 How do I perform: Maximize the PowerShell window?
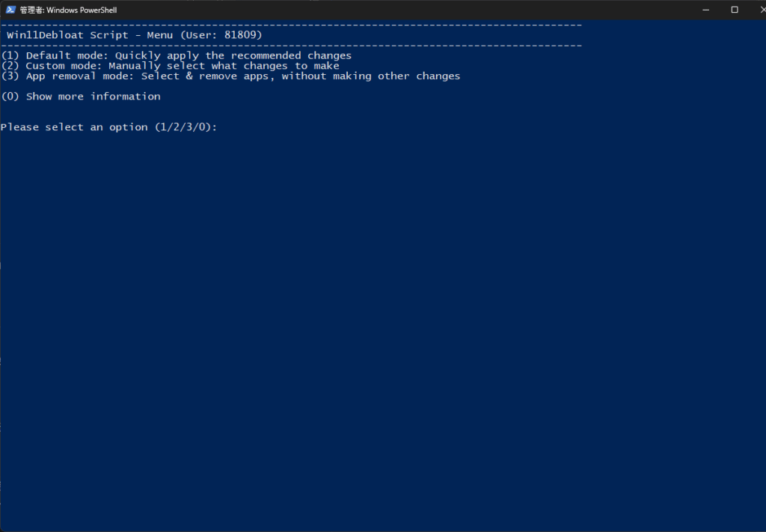735,10
